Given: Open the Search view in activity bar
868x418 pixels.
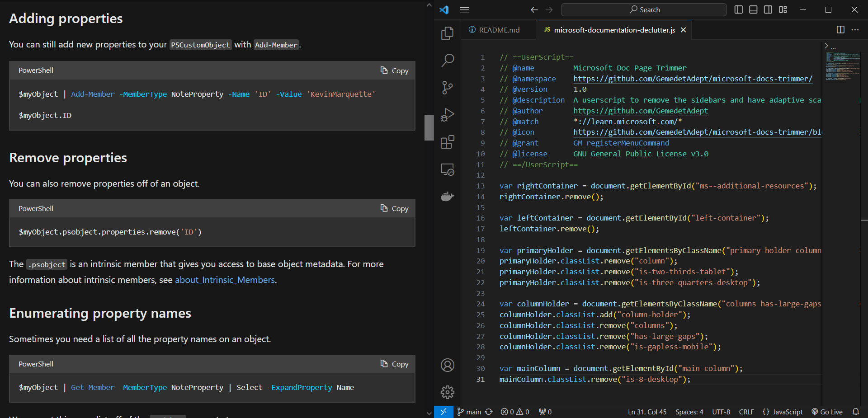Looking at the screenshot, I should (447, 60).
